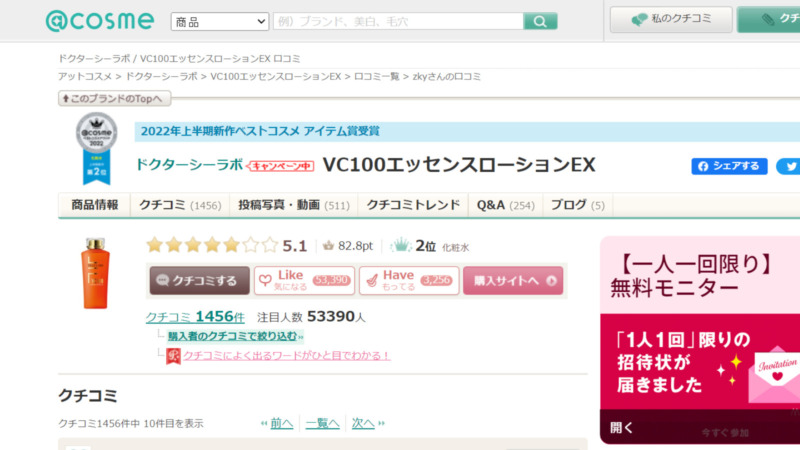Open ドクターシーラボ breadcrumb link
Screen dimensions: 800x450
(x=161, y=77)
